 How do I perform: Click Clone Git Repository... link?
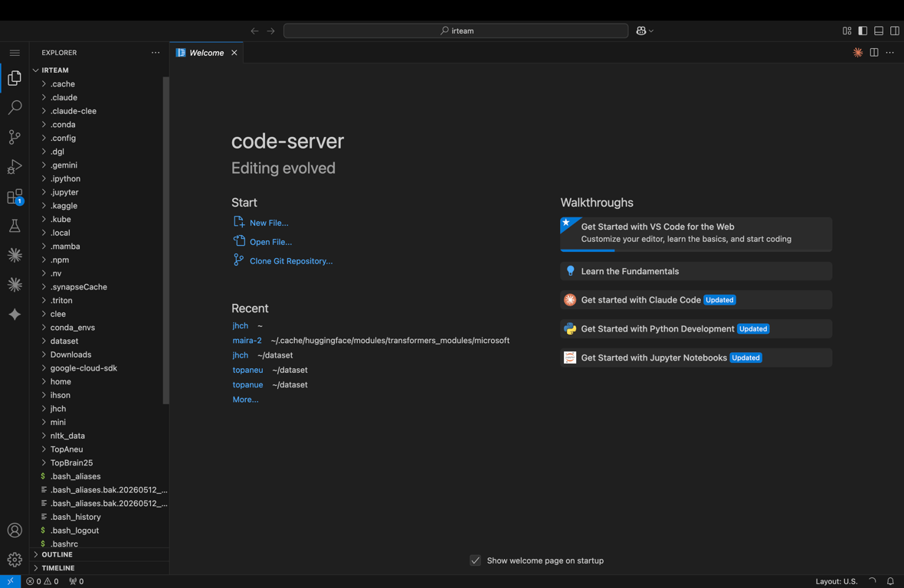(290, 261)
